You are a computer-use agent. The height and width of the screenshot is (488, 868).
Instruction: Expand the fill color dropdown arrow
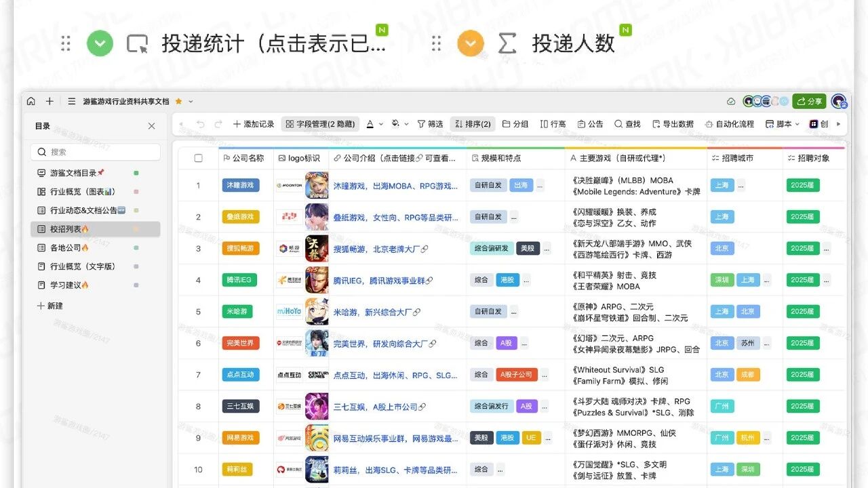click(406, 124)
